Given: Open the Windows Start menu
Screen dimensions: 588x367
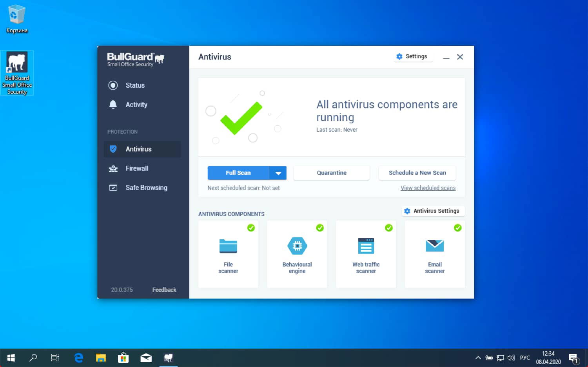Looking at the screenshot, I should [x=11, y=358].
